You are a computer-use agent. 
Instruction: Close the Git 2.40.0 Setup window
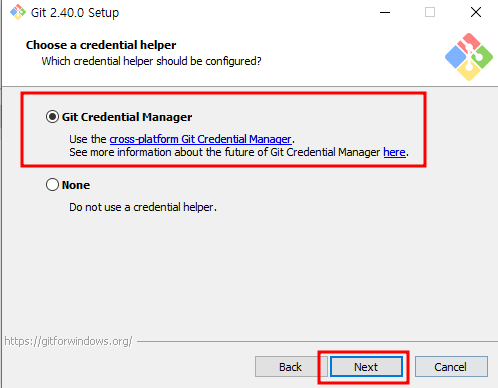tap(476, 12)
